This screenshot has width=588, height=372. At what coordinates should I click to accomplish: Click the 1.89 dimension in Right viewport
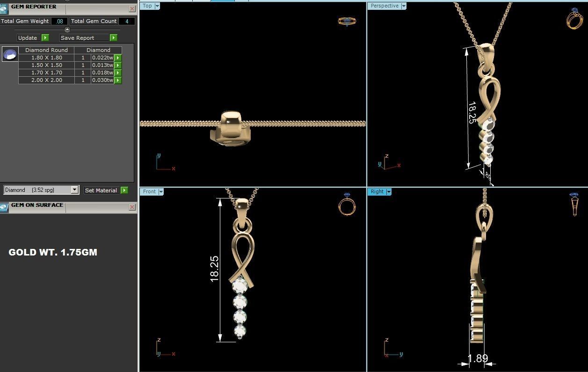click(x=478, y=358)
